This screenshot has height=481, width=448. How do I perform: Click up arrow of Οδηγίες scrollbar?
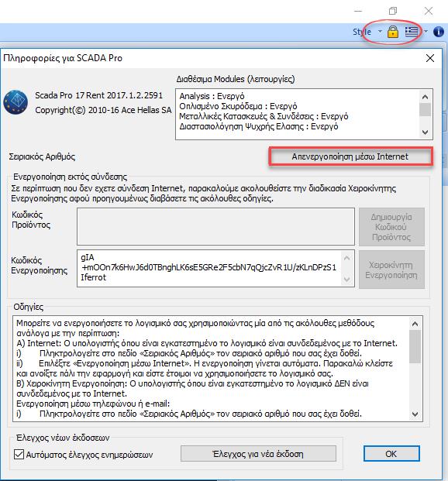tap(415, 324)
